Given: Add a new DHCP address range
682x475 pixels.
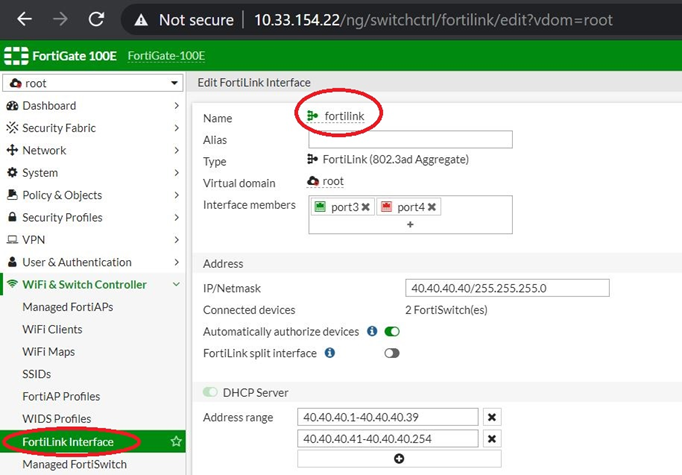Looking at the screenshot, I should (x=399, y=459).
